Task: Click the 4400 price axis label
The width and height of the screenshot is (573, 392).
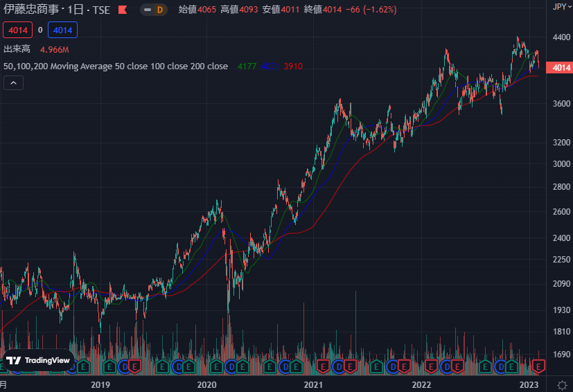Action: point(561,37)
